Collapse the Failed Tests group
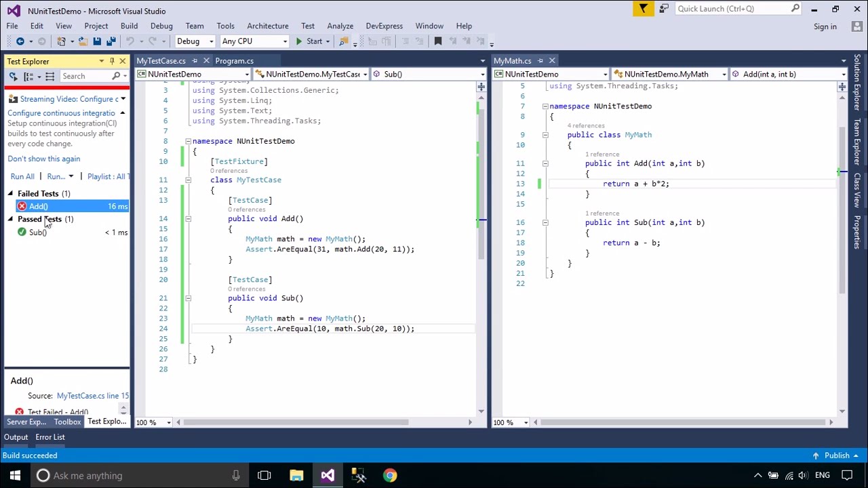Viewport: 868px width, 488px height. (10, 194)
